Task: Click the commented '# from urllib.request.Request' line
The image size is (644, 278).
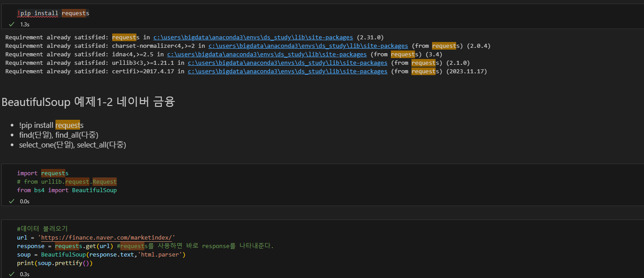Action: tap(67, 181)
